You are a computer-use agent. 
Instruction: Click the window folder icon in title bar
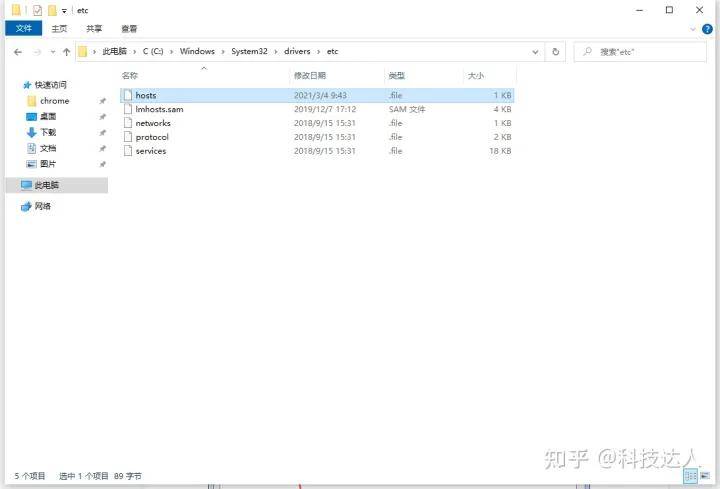(x=16, y=10)
